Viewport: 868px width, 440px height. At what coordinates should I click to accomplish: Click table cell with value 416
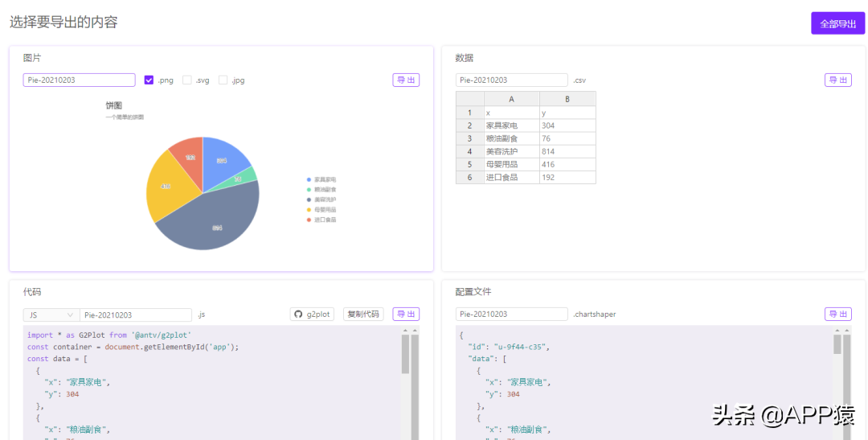(567, 164)
